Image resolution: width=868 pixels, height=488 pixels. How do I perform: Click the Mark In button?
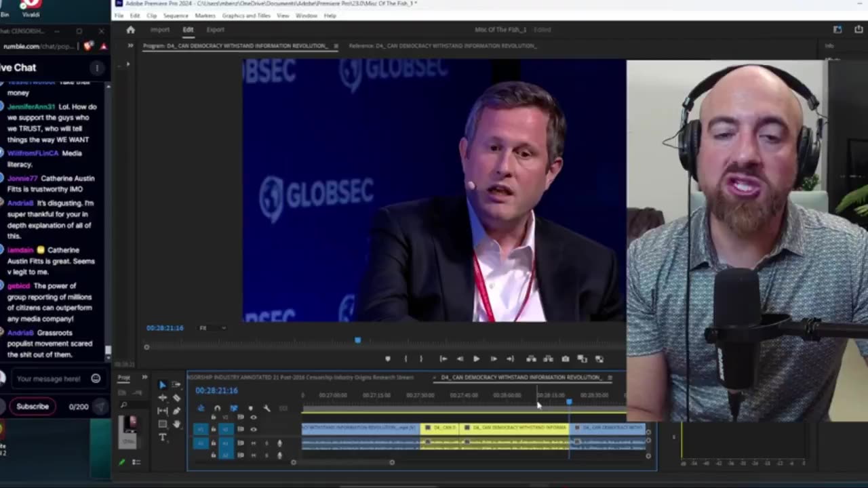pos(406,359)
